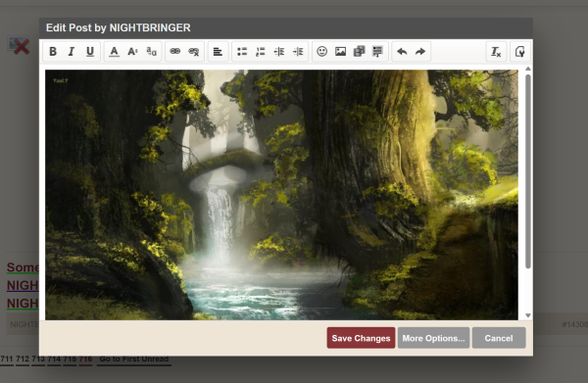Toggle italic formatting

click(x=72, y=51)
